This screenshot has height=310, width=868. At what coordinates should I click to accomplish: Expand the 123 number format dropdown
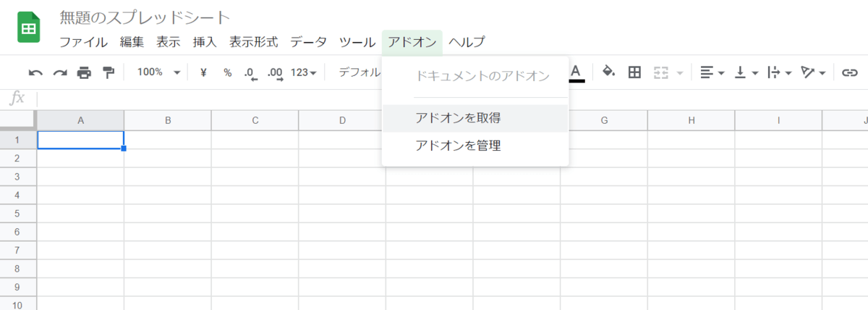pyautogui.click(x=304, y=72)
